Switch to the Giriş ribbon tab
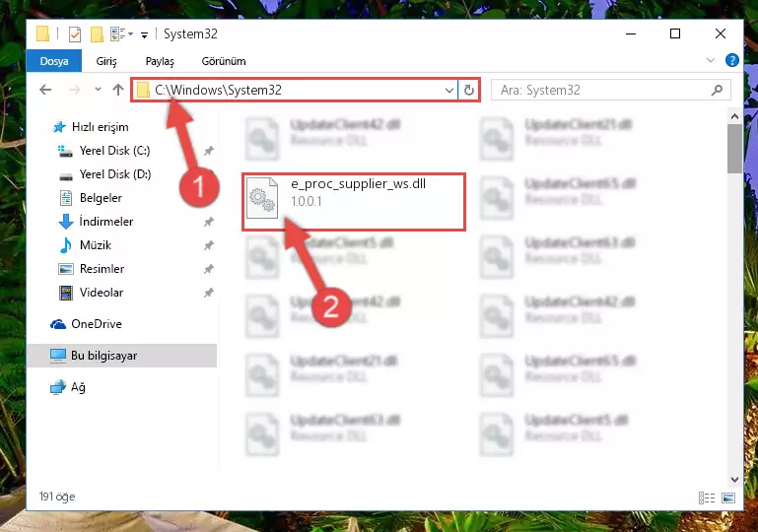Image resolution: width=758 pixels, height=532 pixels. tap(106, 61)
